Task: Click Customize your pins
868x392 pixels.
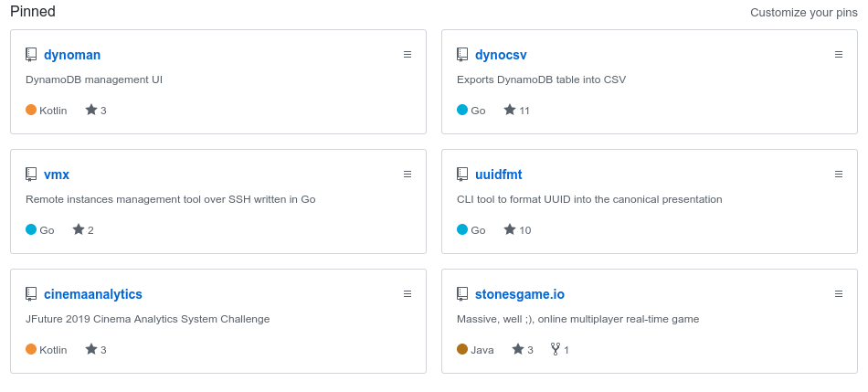Action: click(804, 12)
